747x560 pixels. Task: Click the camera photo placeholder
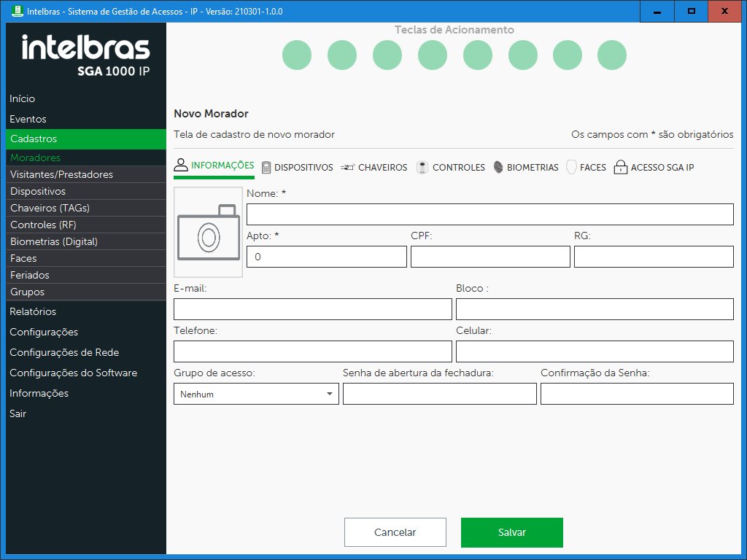208,232
